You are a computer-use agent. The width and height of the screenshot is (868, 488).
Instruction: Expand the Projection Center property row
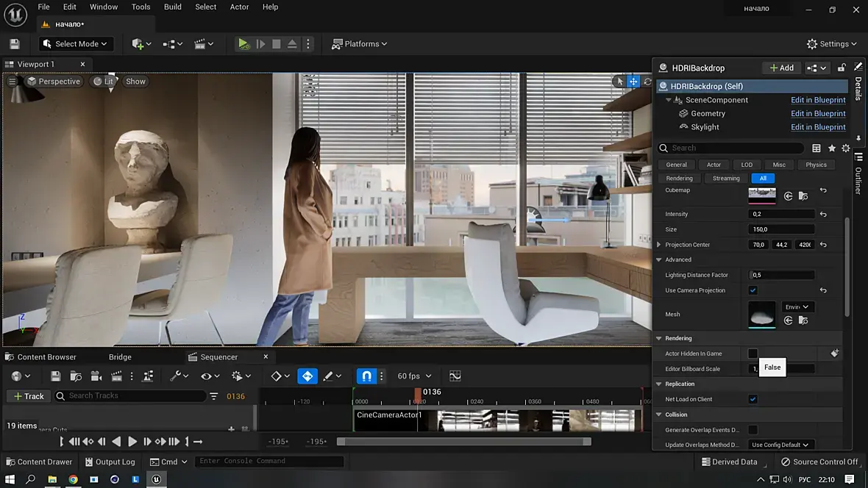[659, 245]
